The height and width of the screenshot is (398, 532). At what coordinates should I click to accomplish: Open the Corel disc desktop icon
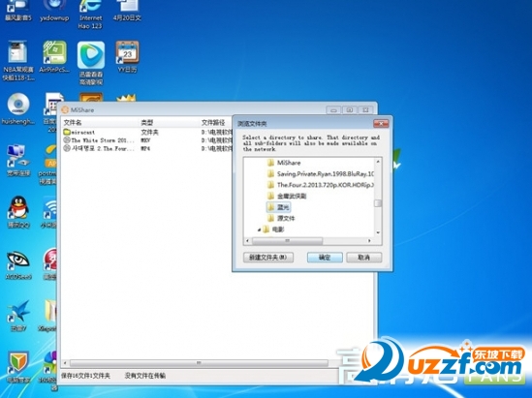18,108
